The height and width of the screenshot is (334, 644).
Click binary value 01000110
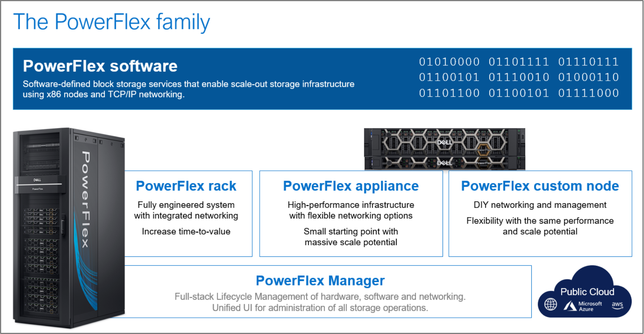(x=588, y=77)
